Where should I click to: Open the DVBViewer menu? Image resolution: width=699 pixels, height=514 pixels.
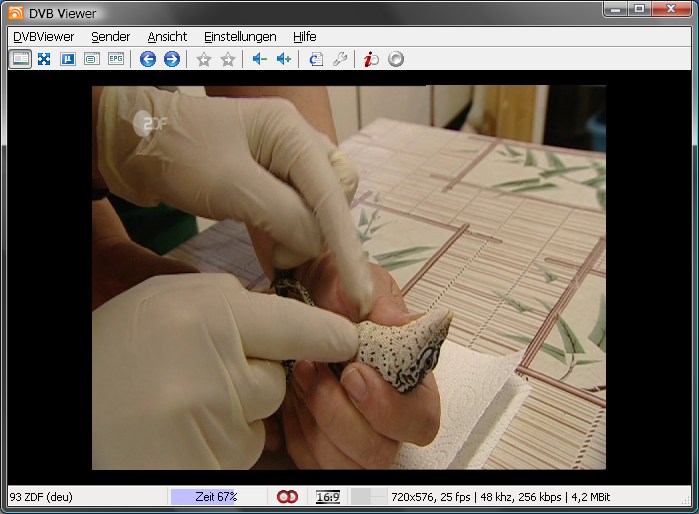[44, 36]
